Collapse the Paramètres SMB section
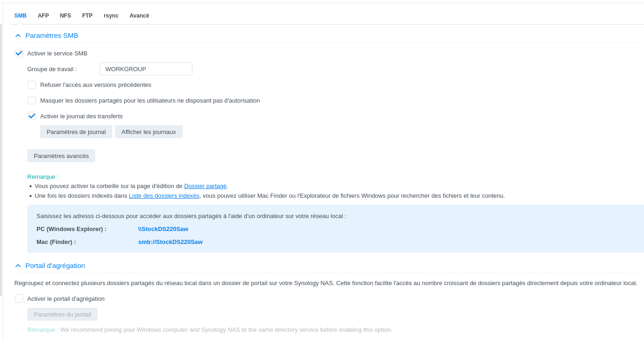The image size is (644, 341). coord(18,36)
